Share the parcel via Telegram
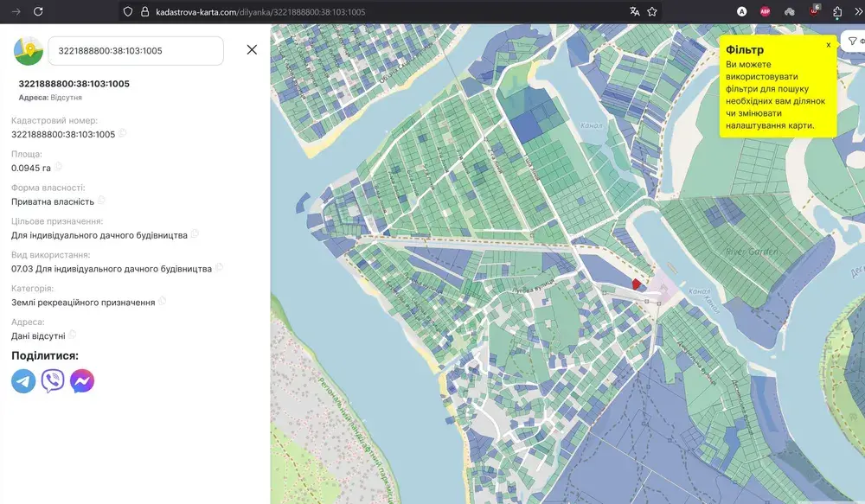Screen dimensions: 865x504 pyautogui.click(x=23, y=381)
